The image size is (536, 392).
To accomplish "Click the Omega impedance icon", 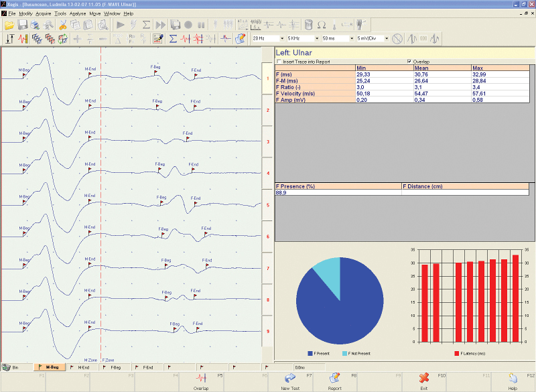I will (321, 25).
